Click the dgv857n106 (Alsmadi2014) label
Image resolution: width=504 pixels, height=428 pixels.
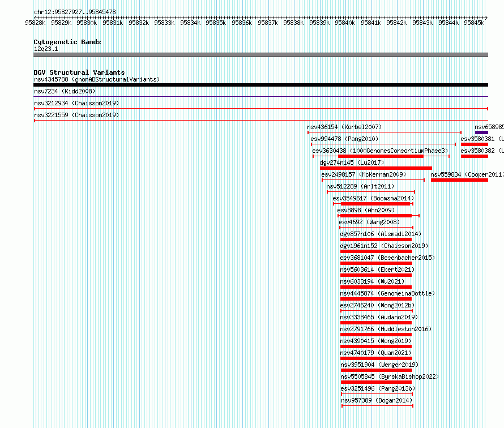pos(381,234)
